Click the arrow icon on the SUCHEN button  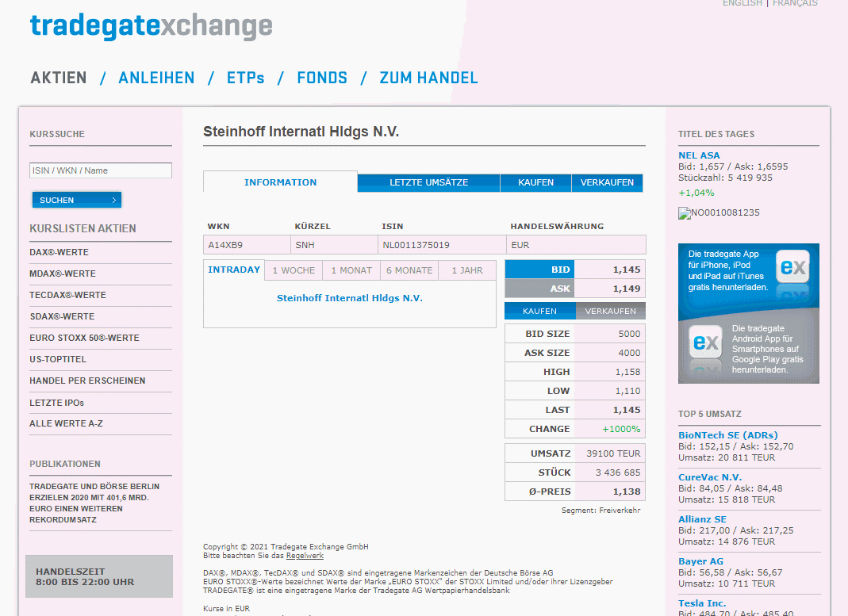point(115,200)
